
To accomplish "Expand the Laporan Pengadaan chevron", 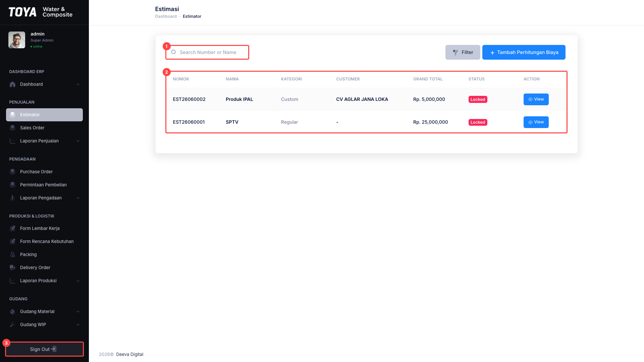I will [x=78, y=198].
